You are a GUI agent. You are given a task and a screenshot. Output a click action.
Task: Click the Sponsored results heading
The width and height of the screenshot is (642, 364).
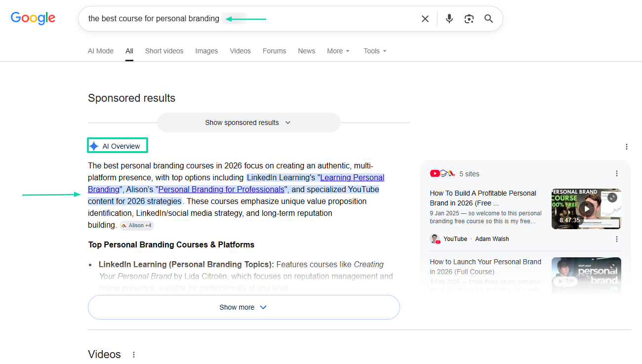(131, 98)
